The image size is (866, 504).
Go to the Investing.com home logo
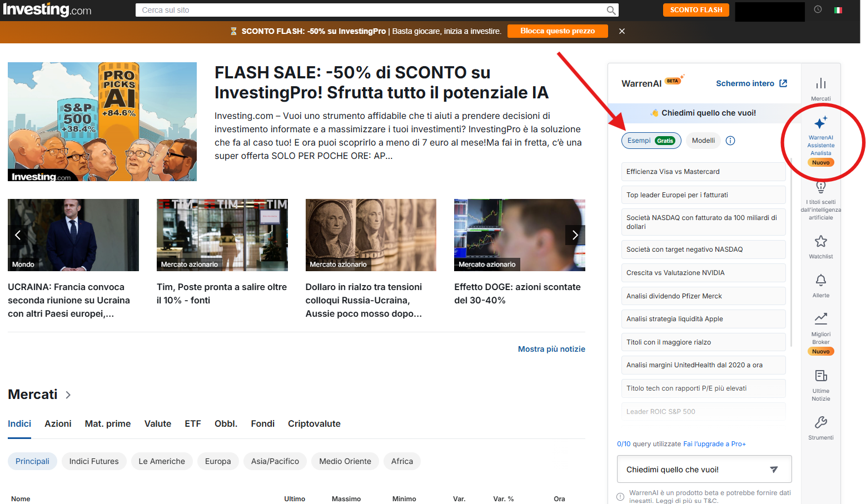[47, 10]
